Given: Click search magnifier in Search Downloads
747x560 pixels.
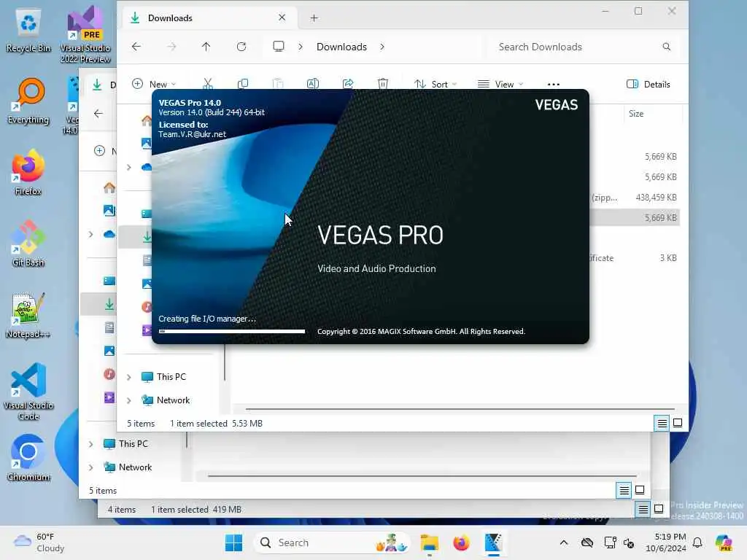Looking at the screenshot, I should click(x=667, y=47).
